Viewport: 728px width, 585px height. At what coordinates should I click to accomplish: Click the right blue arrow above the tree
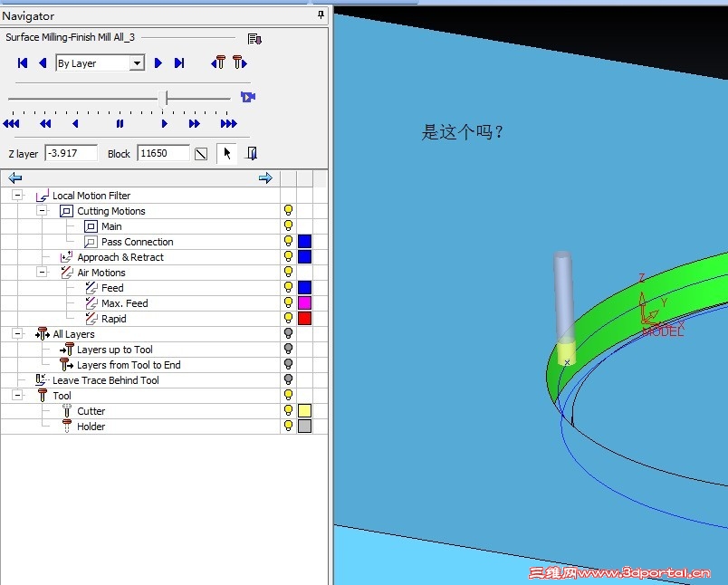click(265, 177)
